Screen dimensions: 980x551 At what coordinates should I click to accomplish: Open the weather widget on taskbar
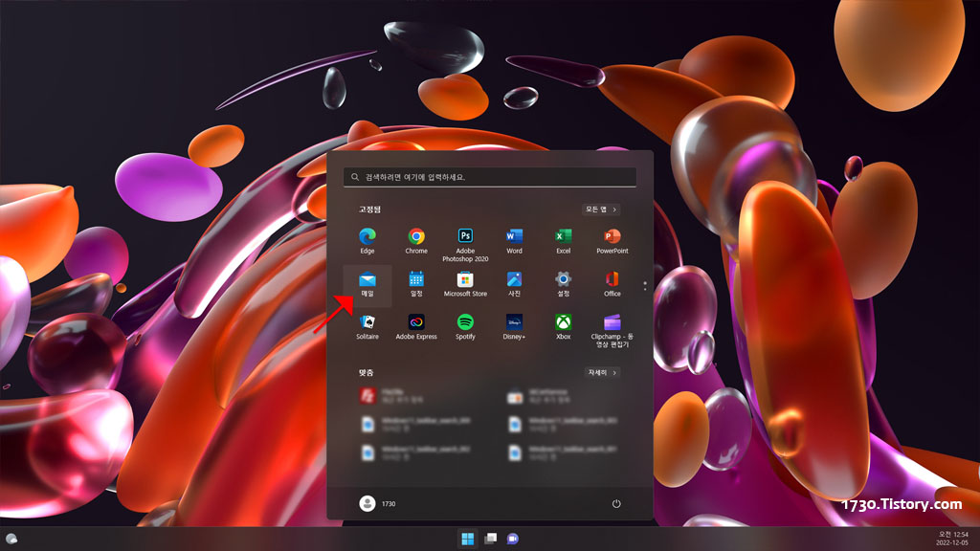point(11,539)
